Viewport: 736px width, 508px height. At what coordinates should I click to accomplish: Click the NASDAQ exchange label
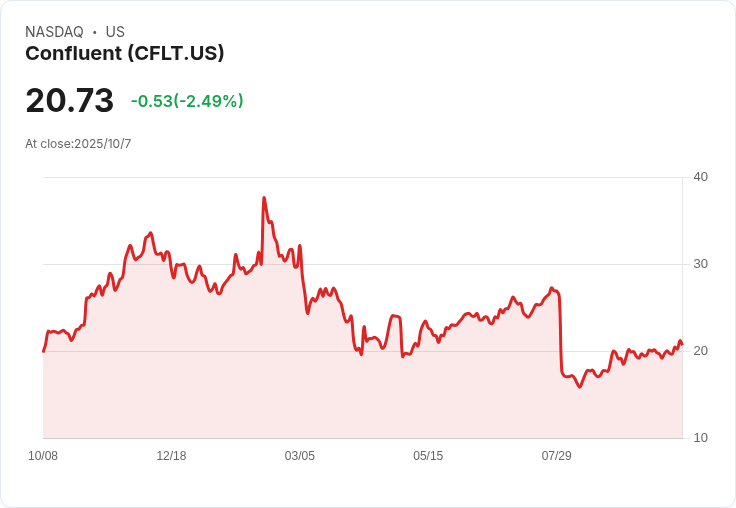(x=54, y=32)
